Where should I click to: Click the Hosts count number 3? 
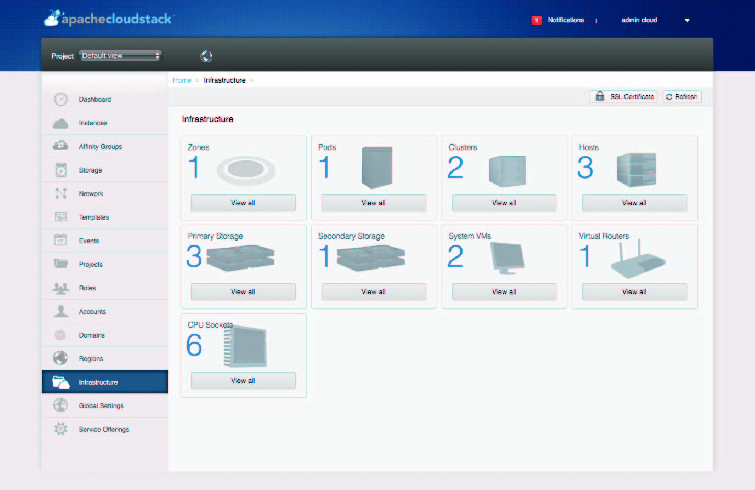point(586,168)
